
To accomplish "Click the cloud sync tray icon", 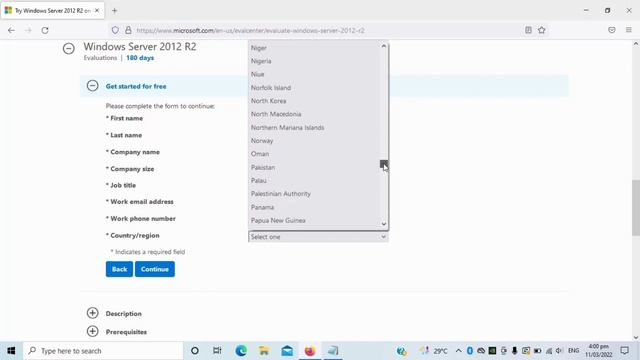I will coord(481,351).
